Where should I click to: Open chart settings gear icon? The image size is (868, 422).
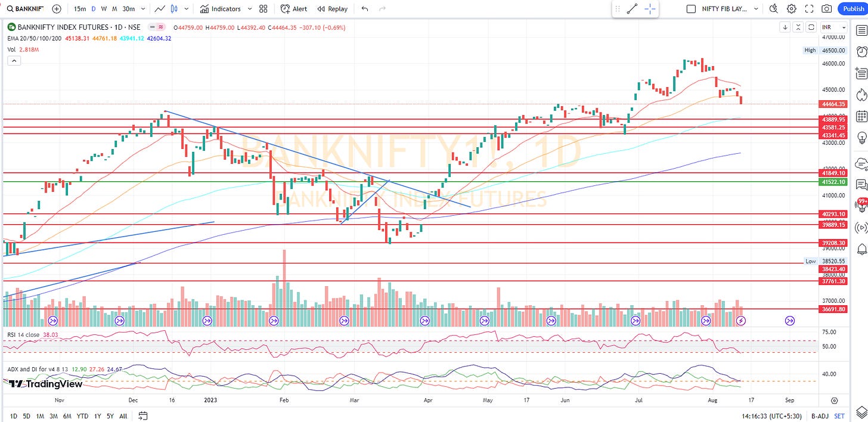pyautogui.click(x=792, y=9)
